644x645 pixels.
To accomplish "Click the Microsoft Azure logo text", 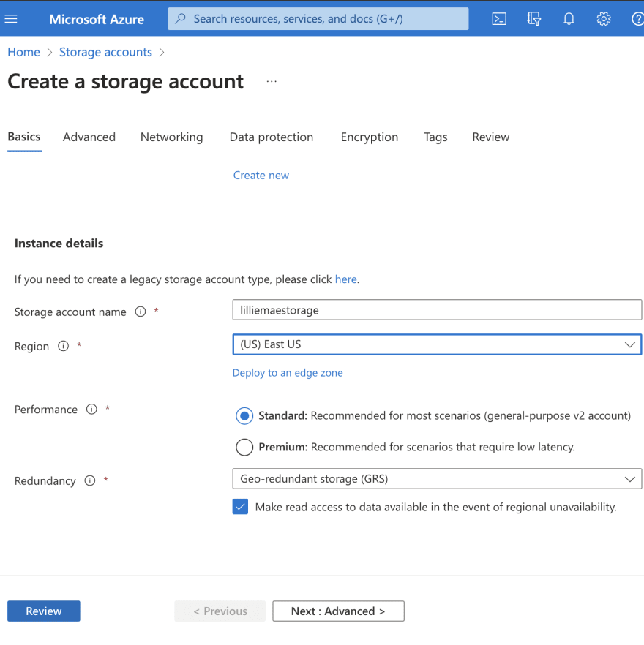I will [97, 19].
